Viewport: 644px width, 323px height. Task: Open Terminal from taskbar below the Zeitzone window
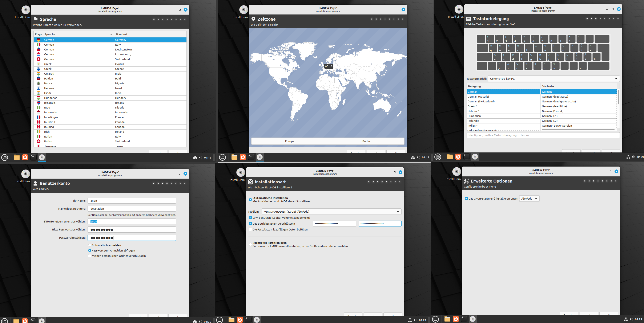[x=251, y=157]
